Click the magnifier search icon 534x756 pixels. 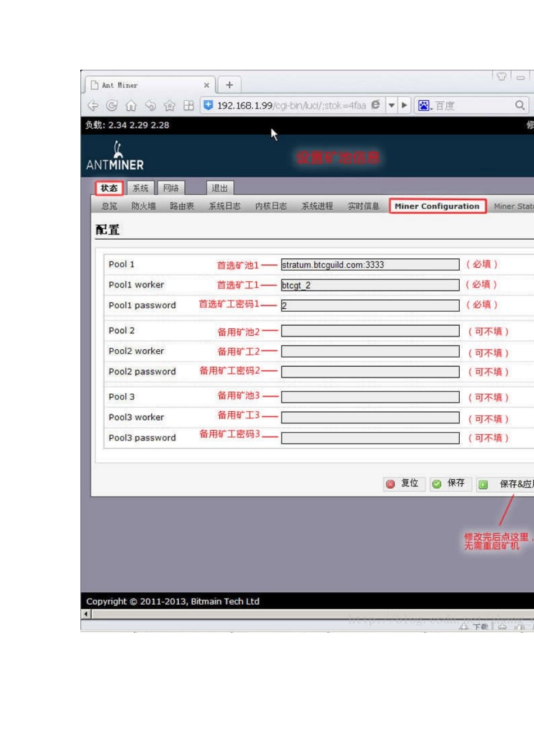click(520, 105)
